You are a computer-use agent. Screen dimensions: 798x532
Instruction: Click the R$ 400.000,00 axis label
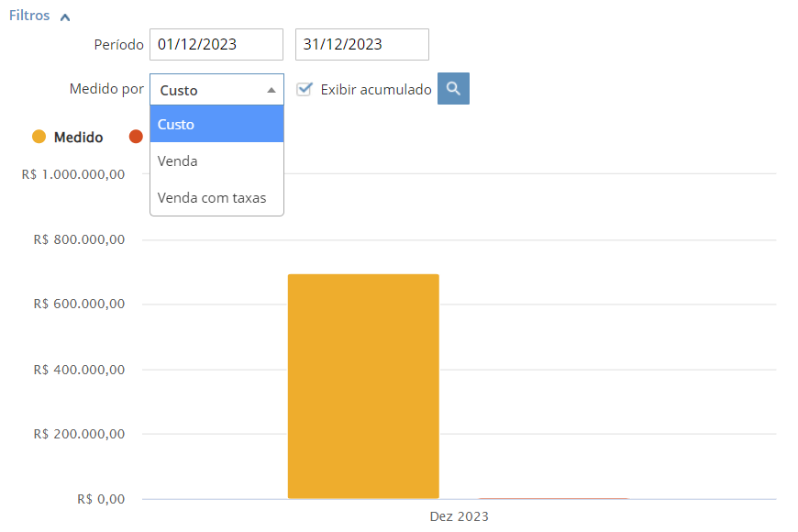pos(79,369)
